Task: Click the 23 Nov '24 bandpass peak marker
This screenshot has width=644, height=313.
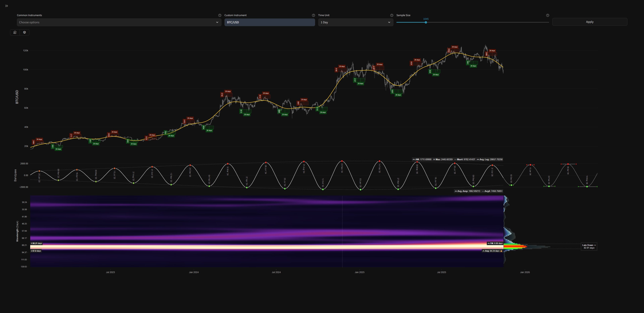Action: [342, 161]
